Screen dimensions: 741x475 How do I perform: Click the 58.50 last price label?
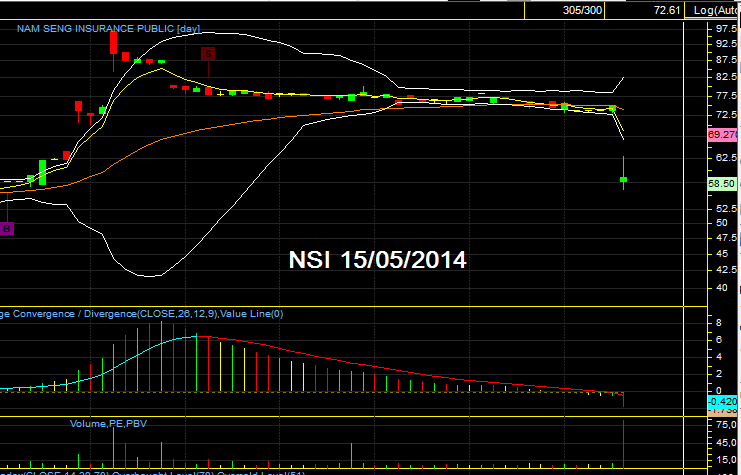[722, 184]
